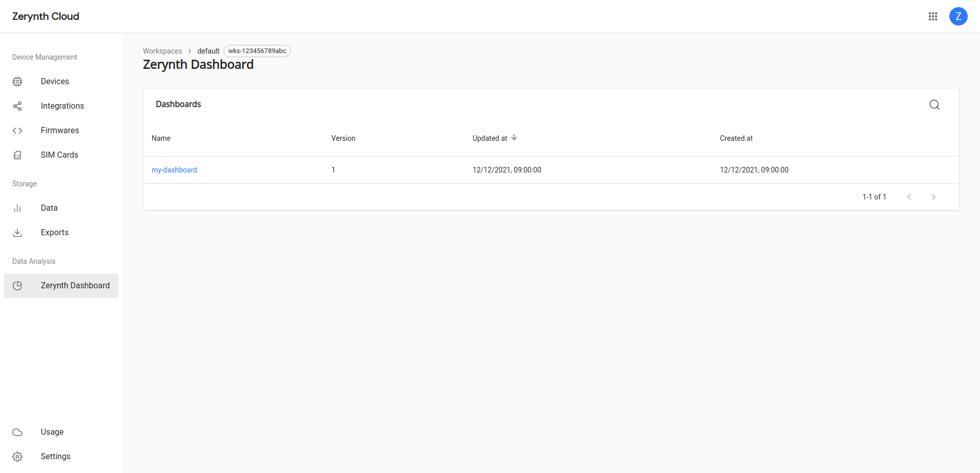Viewport: 980px width, 473px height.
Task: Click the Devices chip icon in sidebar
Action: coord(17,82)
